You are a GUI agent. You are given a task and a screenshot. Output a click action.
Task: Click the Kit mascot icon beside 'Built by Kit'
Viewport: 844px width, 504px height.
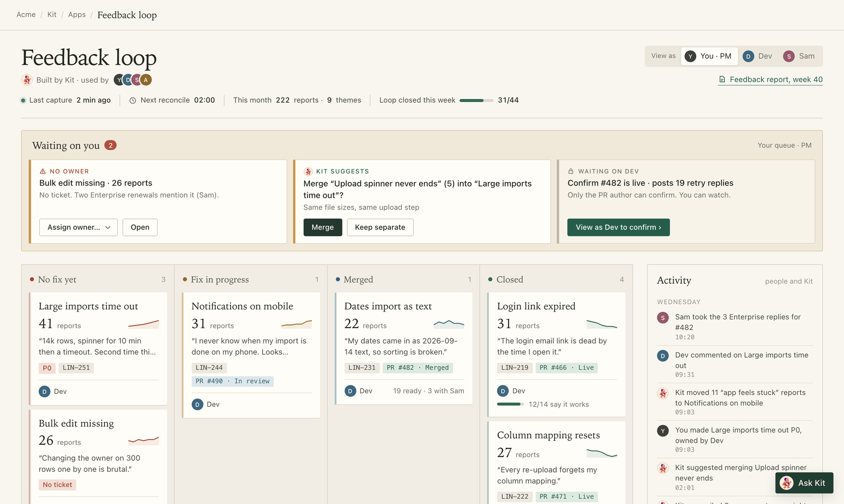pos(27,80)
